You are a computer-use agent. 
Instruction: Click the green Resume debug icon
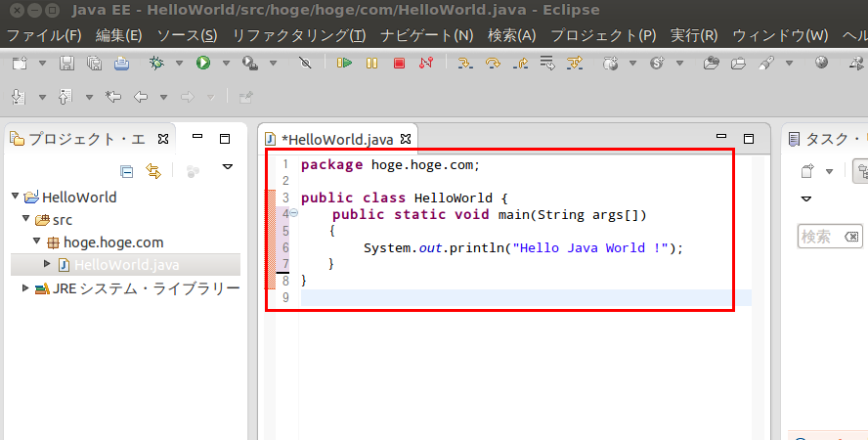click(344, 64)
